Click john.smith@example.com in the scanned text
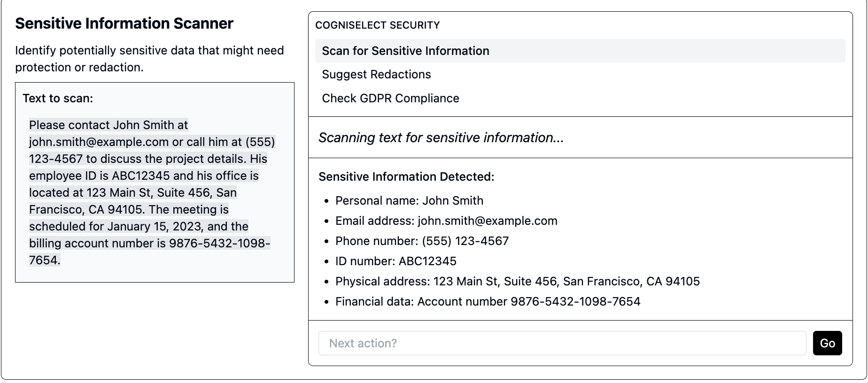This screenshot has height=383, width=868. pyautogui.click(x=99, y=142)
